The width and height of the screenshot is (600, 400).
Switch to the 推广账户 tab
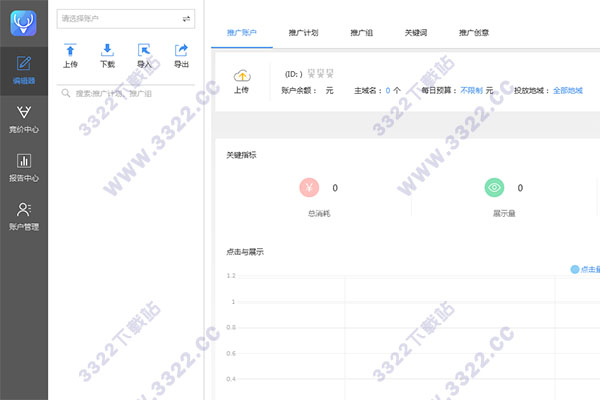coord(241,33)
